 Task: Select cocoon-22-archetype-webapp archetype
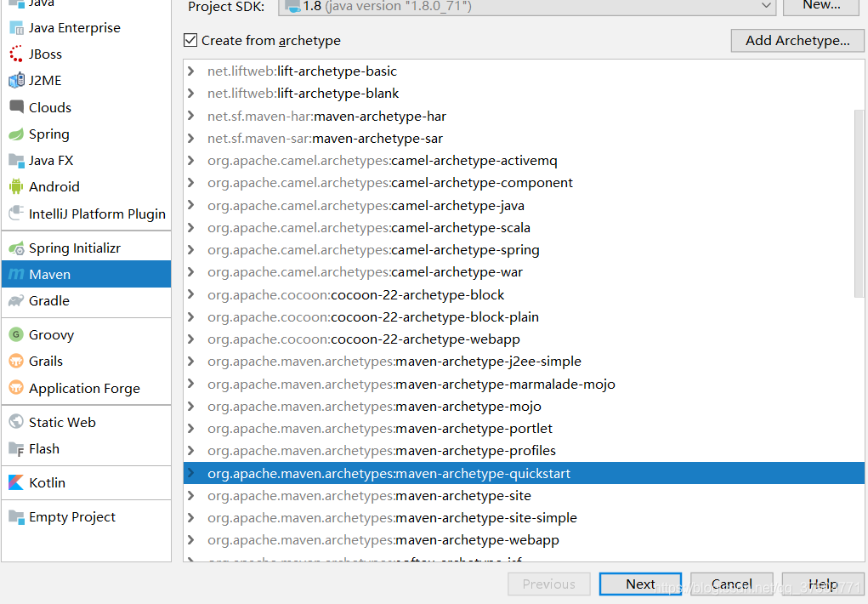pos(524,339)
